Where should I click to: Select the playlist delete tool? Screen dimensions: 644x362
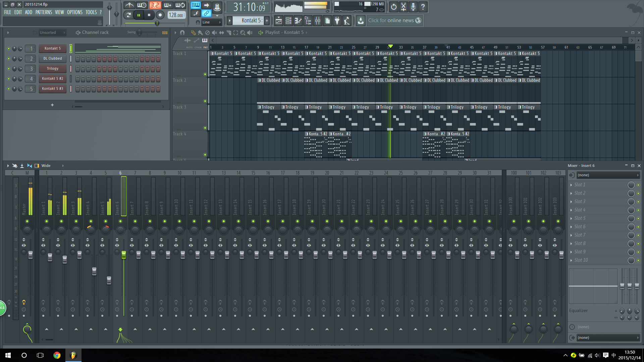click(x=207, y=33)
